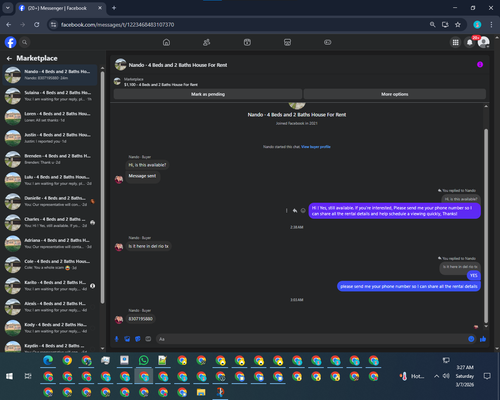Open Facebook search magnifier
Viewport: 500px width, 400px height.
[24, 42]
